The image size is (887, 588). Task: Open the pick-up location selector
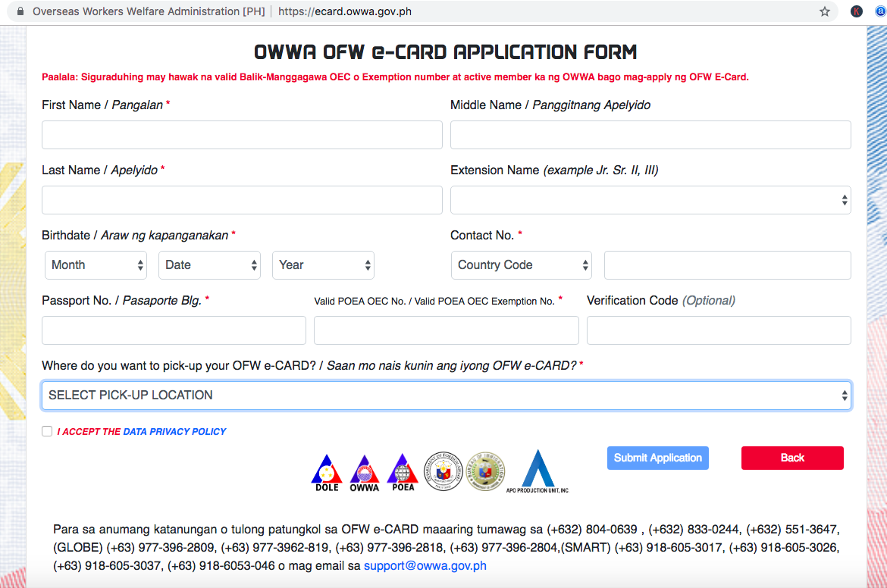tap(447, 395)
